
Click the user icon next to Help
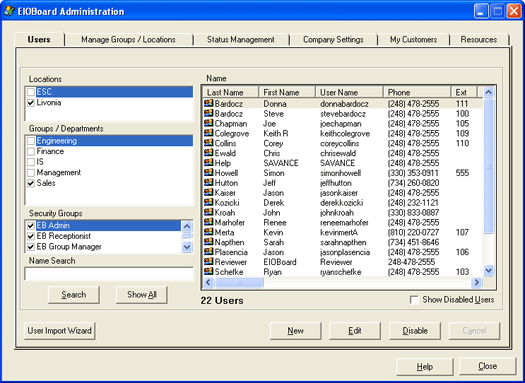209,162
